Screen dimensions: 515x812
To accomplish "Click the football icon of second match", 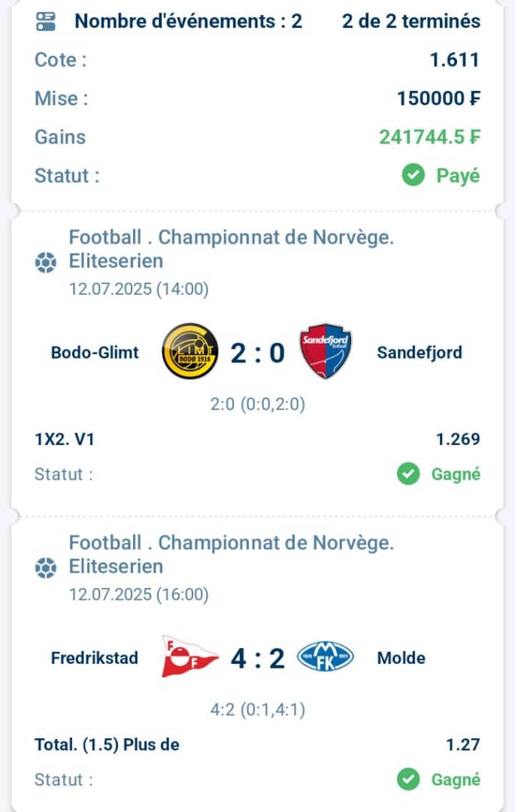I will point(46,568).
